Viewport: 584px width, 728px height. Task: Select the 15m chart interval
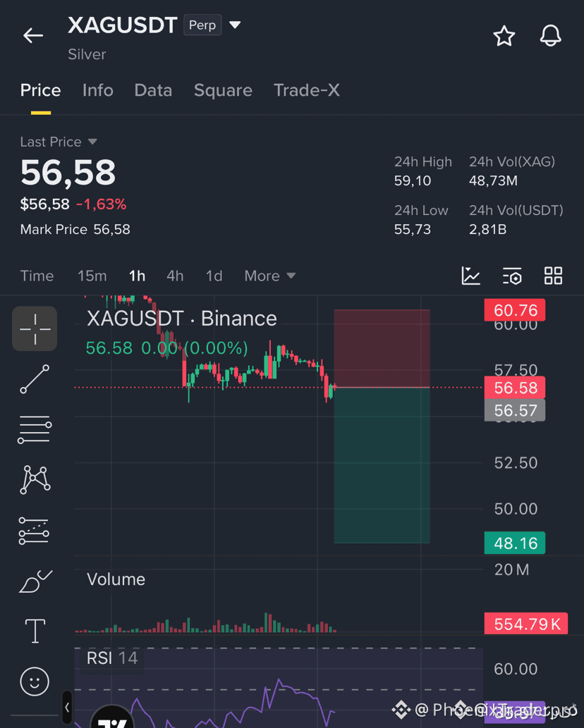(x=92, y=276)
